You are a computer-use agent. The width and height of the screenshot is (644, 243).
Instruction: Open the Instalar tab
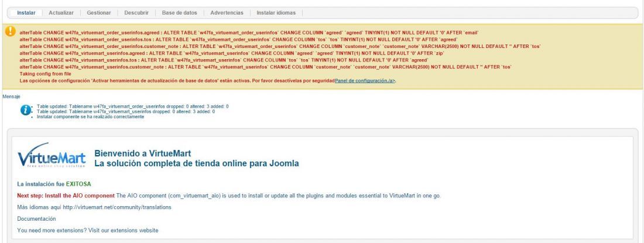26,13
